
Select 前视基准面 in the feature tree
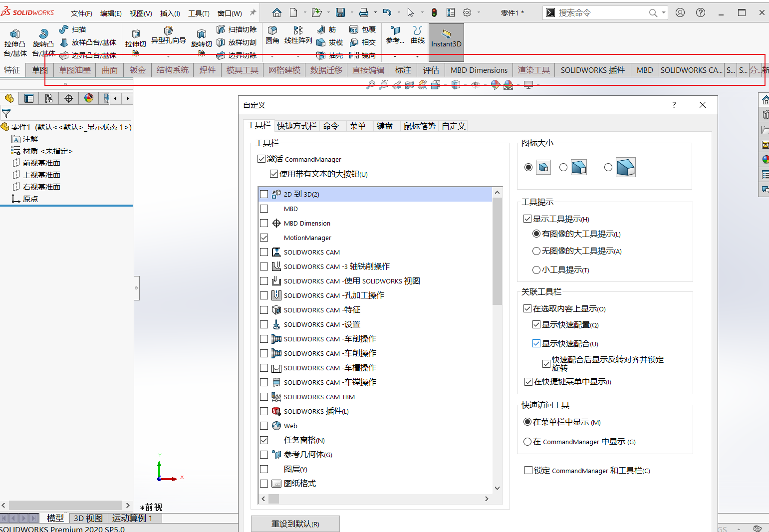[x=42, y=163]
